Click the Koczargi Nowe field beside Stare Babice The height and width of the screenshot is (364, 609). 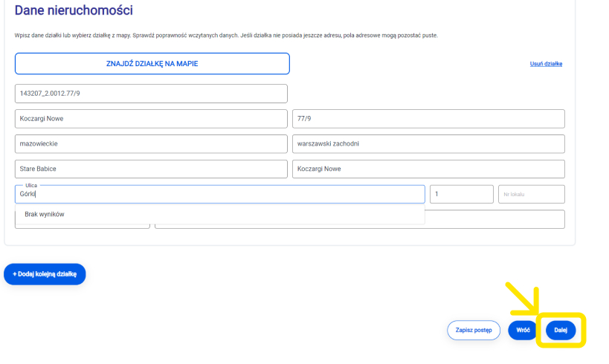tap(428, 169)
